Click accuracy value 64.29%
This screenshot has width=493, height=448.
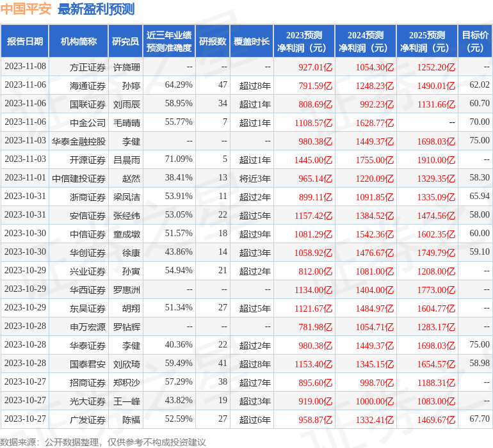179,84
